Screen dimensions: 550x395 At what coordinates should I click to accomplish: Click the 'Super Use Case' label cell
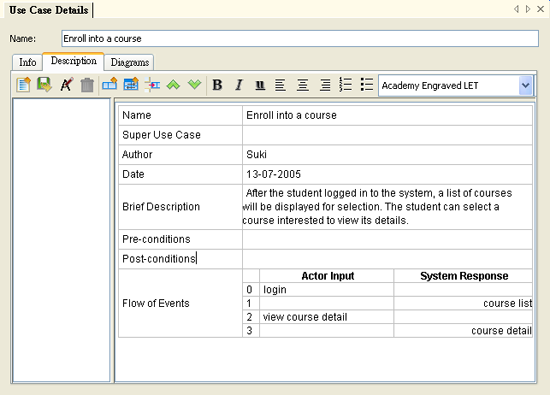tap(180, 135)
